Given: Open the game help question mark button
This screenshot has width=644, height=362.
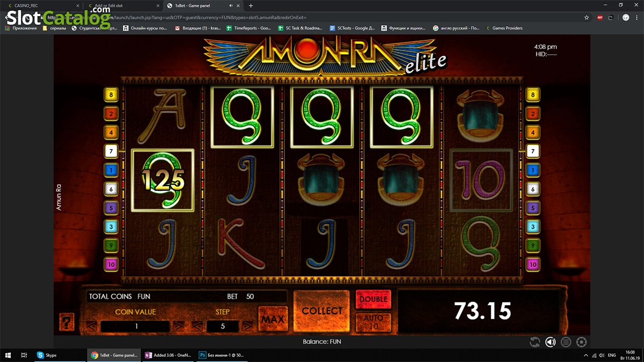Looking at the screenshot, I should pos(67,322).
